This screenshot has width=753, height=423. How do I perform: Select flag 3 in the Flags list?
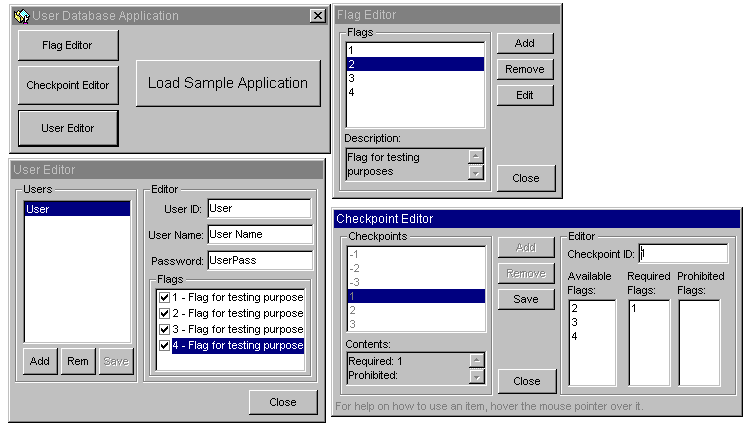click(414, 78)
